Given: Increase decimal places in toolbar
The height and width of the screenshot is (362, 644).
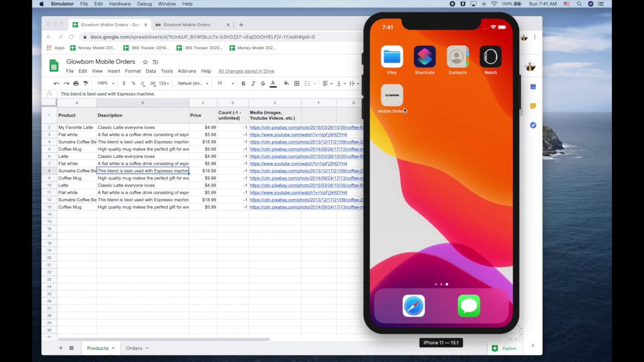Looking at the screenshot, I should point(152,83).
